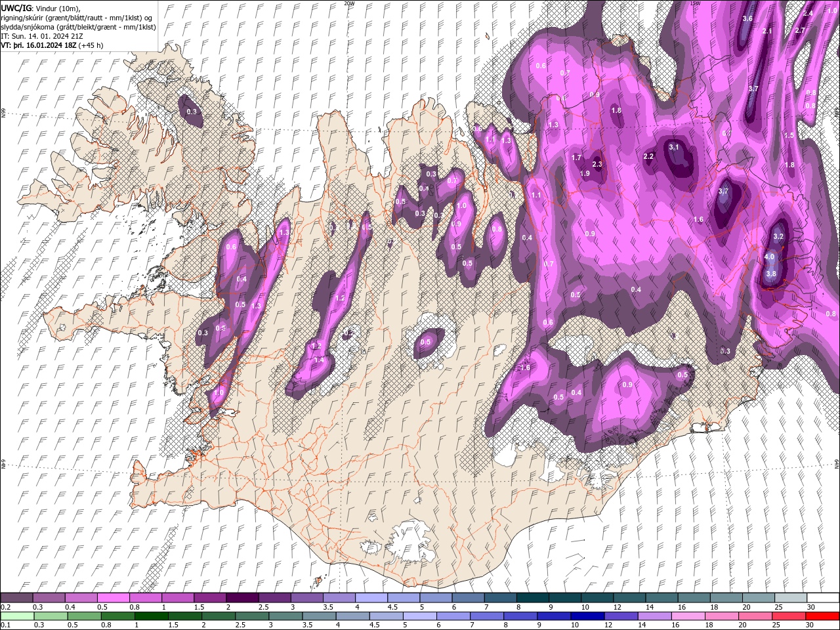840x630 pixels.
Task: Click the "15W" longitude label at the top
Action: pyautogui.click(x=695, y=3)
